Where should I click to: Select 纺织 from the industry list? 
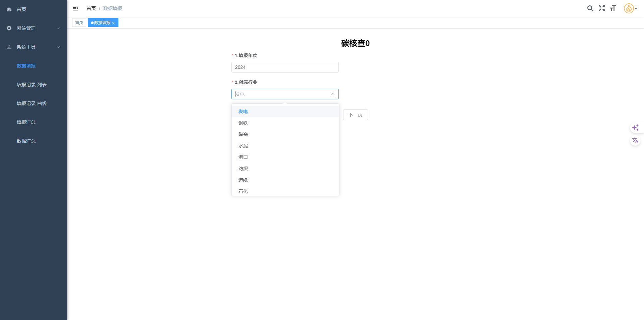coord(285,169)
